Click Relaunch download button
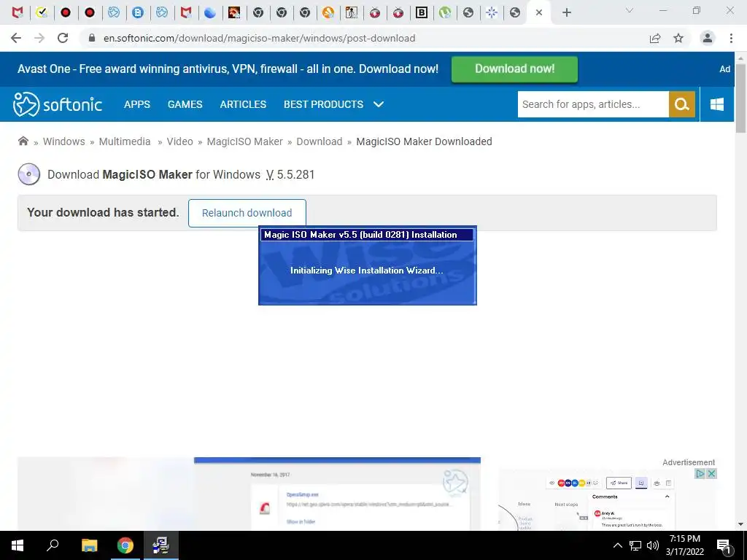747x560 pixels. [x=247, y=213]
